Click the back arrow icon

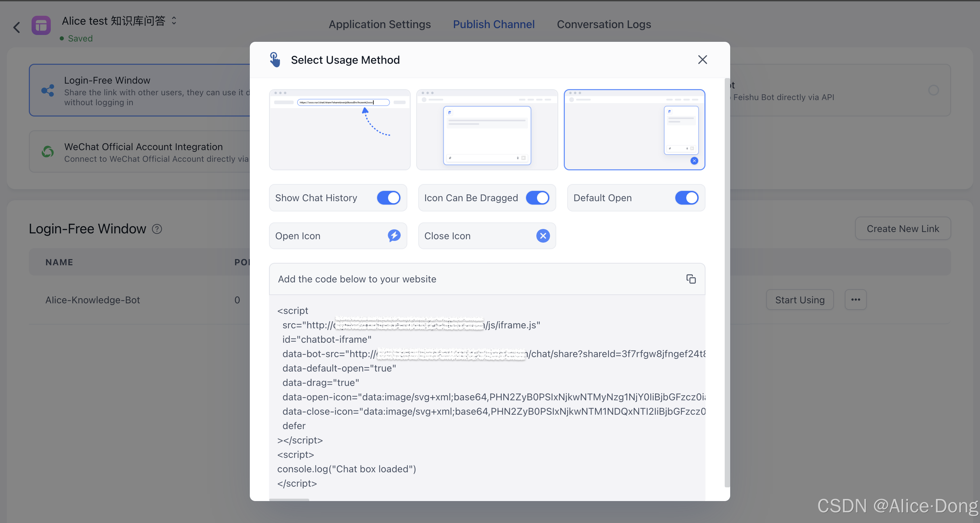click(x=17, y=27)
